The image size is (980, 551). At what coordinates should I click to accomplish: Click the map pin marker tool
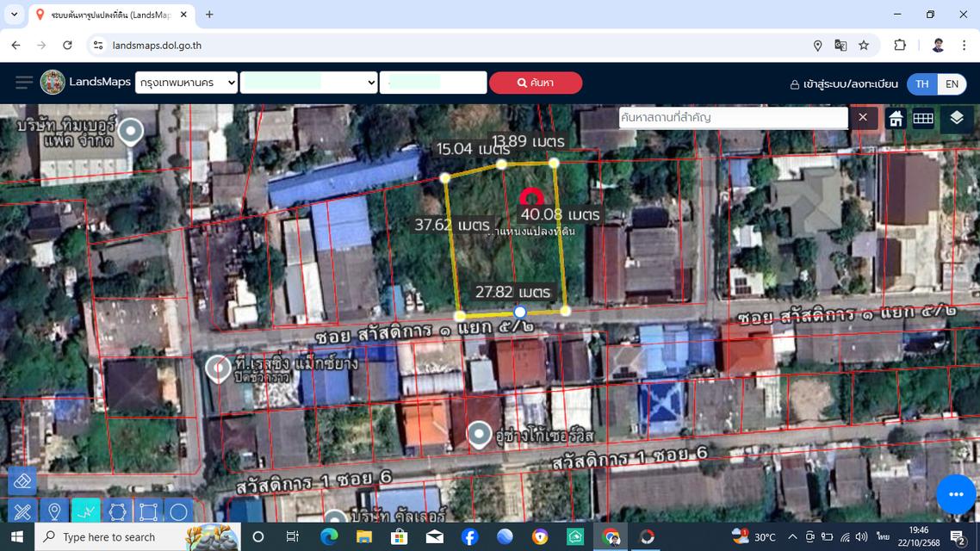click(x=54, y=512)
